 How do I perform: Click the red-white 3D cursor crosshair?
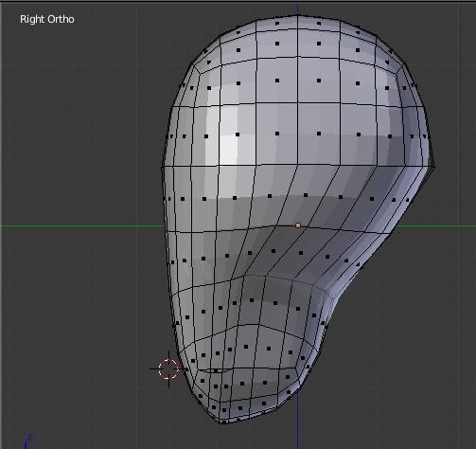tap(168, 368)
